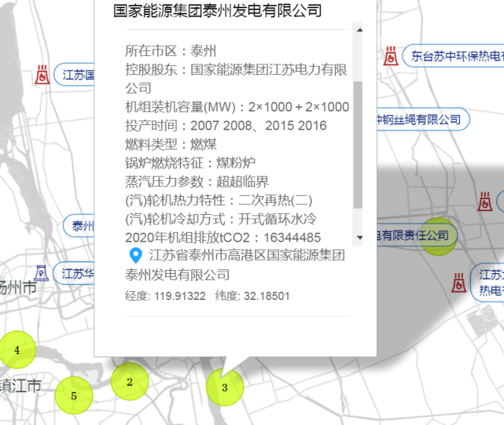Click the 2020年机组排放tCO2 line

[x=223, y=238]
